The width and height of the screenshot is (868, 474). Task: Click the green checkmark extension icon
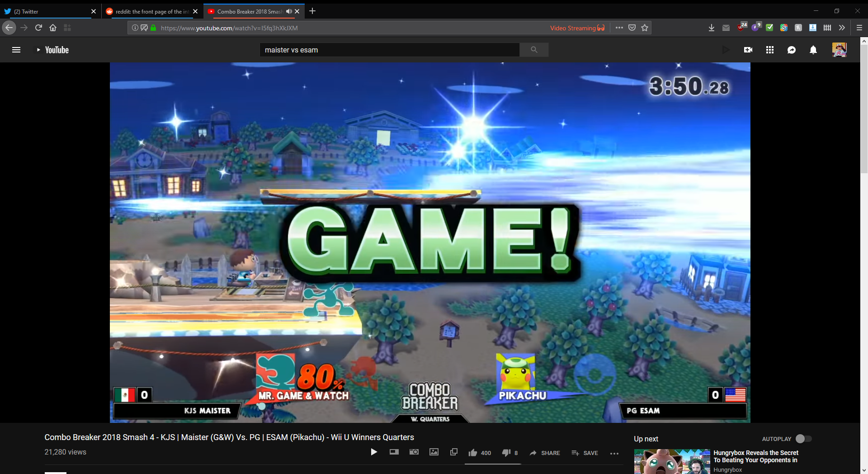(x=769, y=28)
